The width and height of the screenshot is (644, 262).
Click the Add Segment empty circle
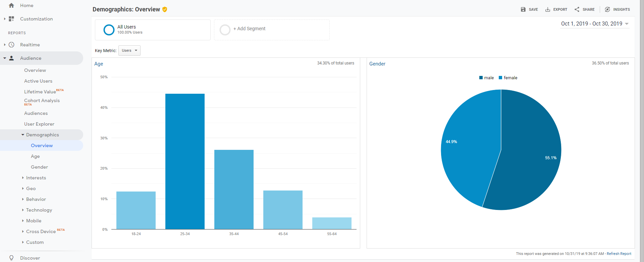tap(225, 30)
